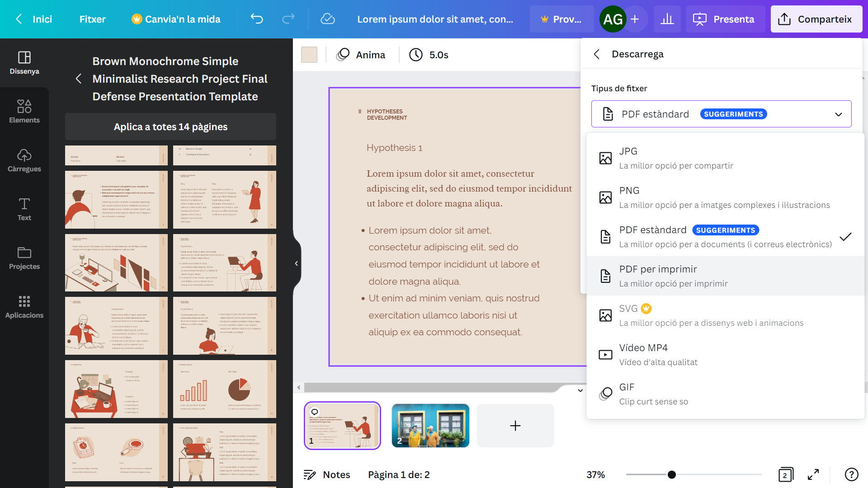Image resolution: width=868 pixels, height=488 pixels.
Task: Open the analytics bar chart icon
Action: click(x=667, y=19)
